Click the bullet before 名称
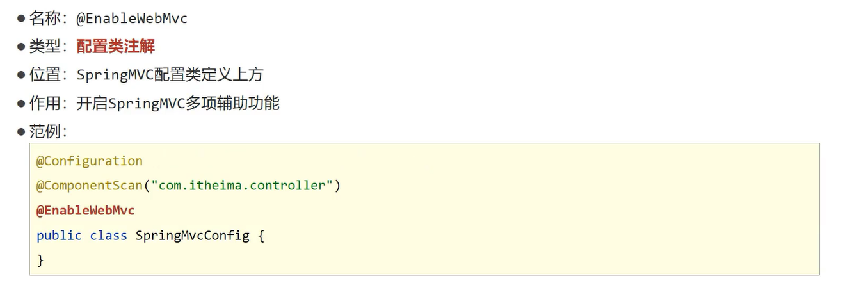868x306 pixels. coord(21,19)
